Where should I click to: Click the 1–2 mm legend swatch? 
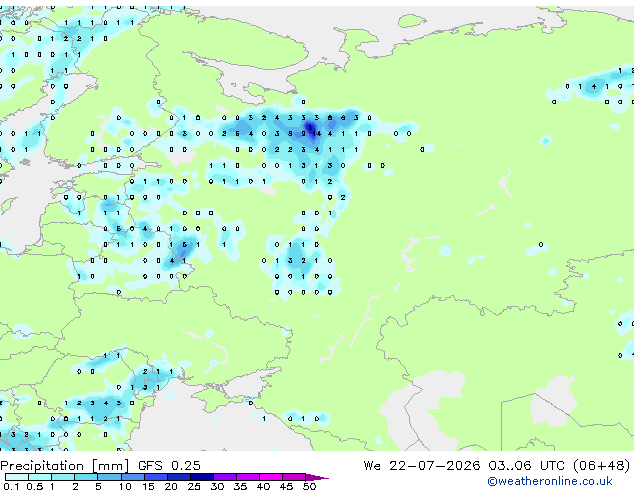63,477
